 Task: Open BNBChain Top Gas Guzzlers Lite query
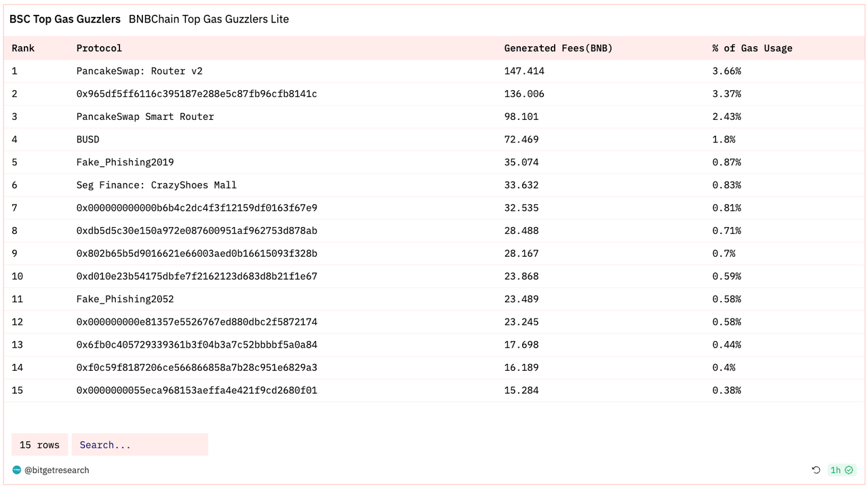tap(209, 19)
